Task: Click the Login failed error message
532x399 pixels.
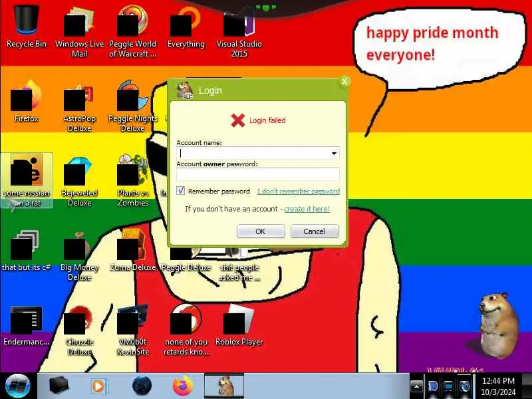Action: pos(258,120)
